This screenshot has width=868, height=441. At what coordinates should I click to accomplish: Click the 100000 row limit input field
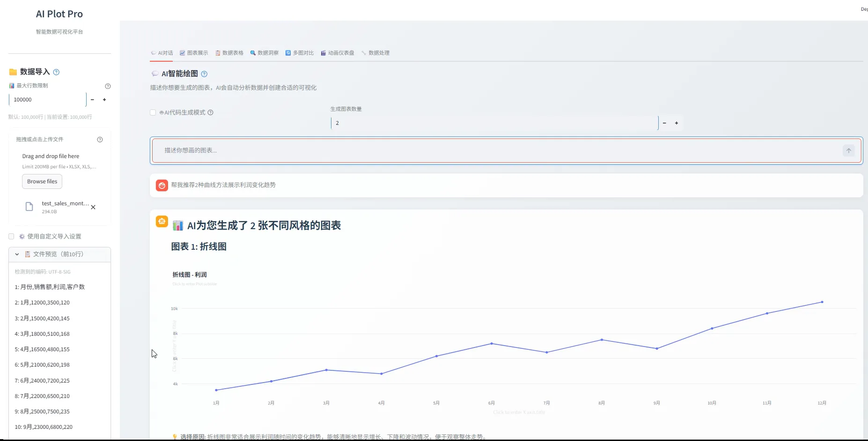pos(47,100)
